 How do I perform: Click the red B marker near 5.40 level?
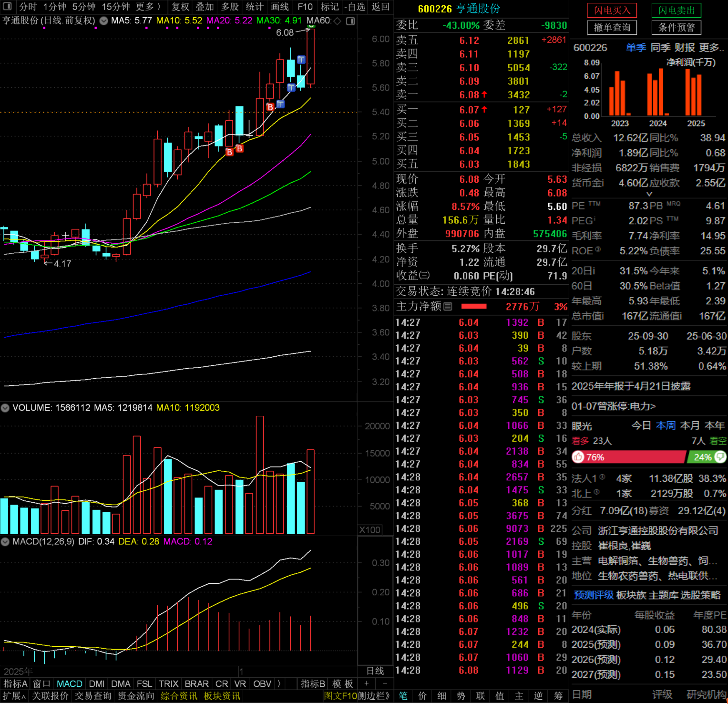tap(270, 107)
